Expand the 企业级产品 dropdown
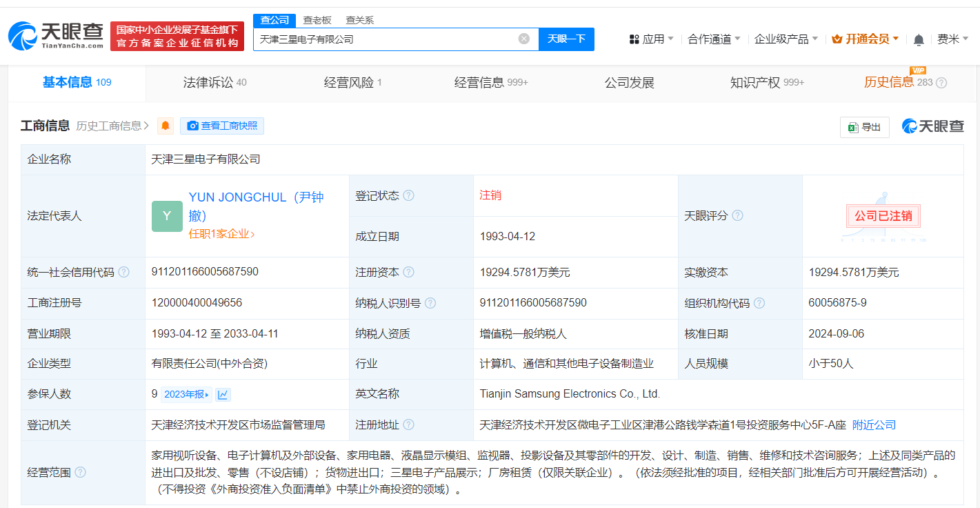 [786, 39]
